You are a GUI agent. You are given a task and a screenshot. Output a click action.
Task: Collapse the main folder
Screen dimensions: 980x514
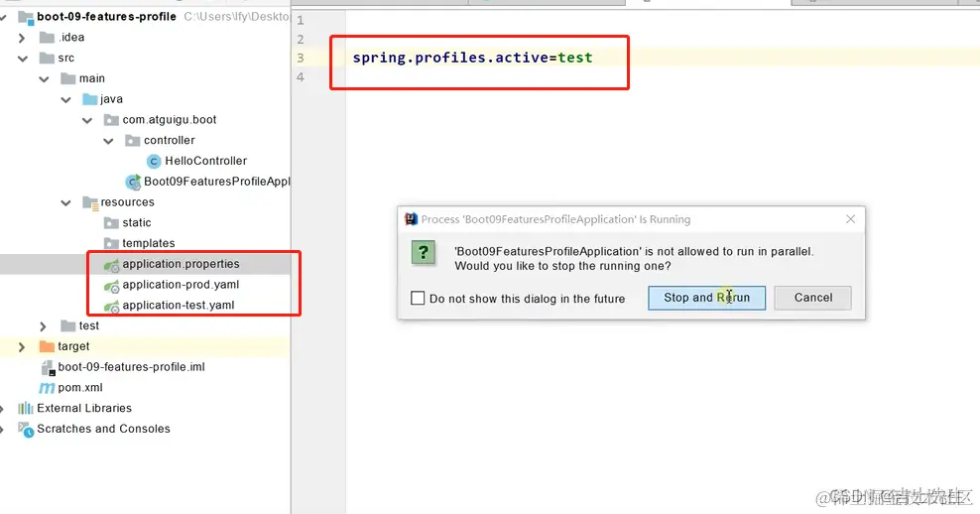[44, 79]
